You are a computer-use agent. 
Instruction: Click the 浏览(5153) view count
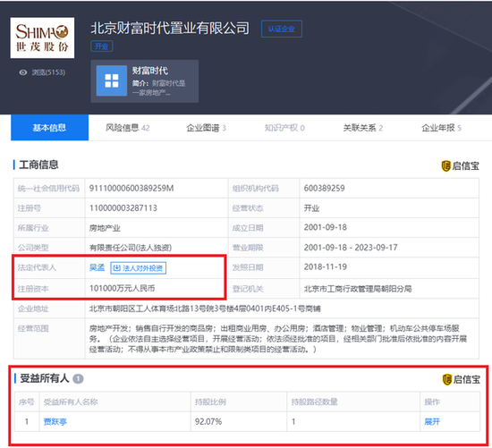48,72
